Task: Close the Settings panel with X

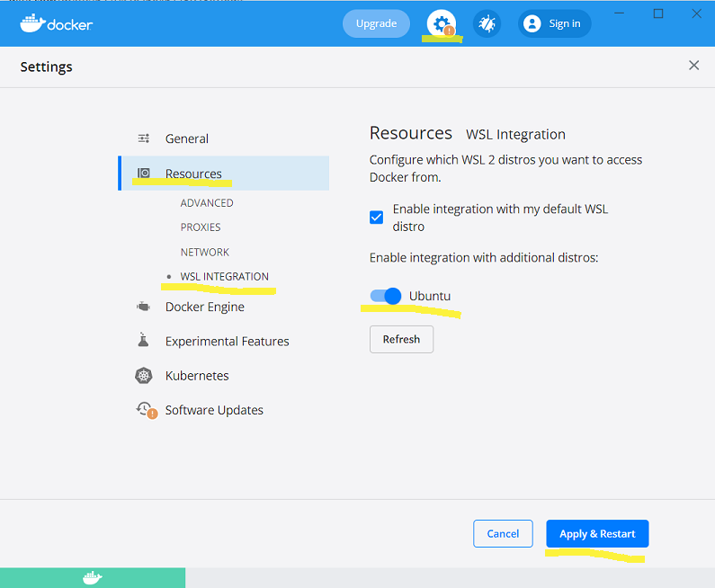Action: coord(693,65)
